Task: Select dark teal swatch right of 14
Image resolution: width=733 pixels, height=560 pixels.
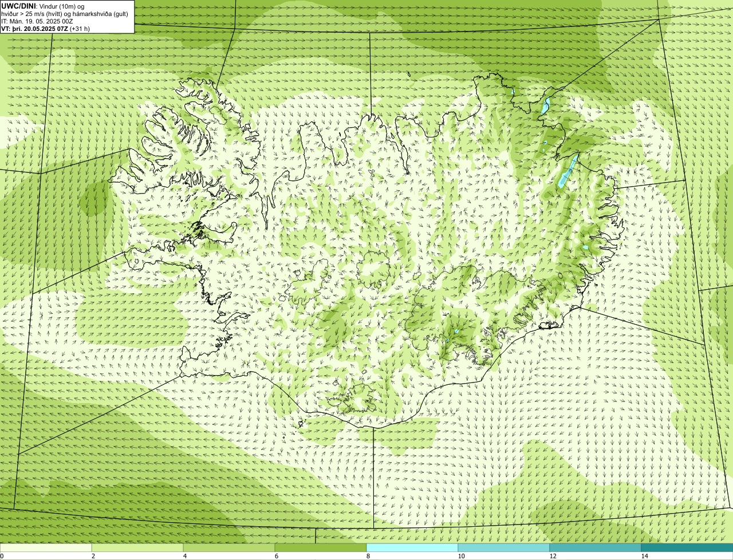Action: click(687, 547)
